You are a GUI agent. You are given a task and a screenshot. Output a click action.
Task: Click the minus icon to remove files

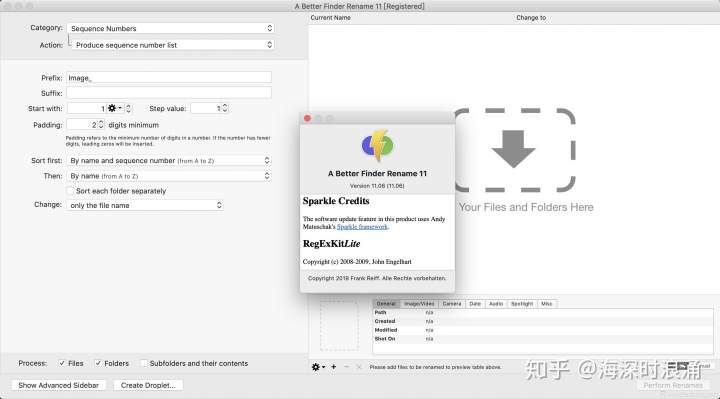pyautogui.click(x=347, y=367)
